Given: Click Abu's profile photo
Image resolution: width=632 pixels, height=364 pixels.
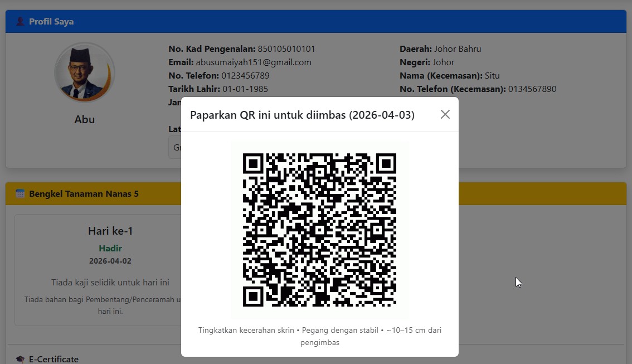Looking at the screenshot, I should pos(85,72).
